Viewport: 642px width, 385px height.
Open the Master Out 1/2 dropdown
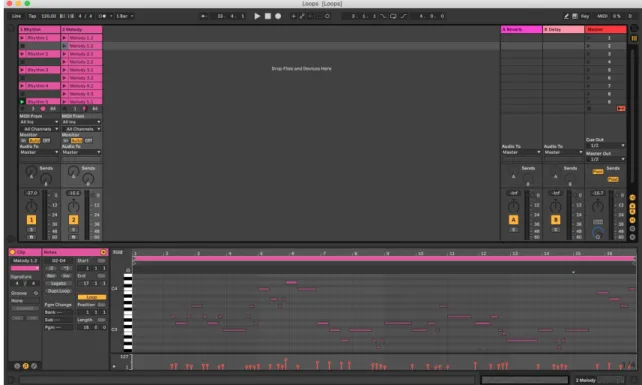point(606,159)
